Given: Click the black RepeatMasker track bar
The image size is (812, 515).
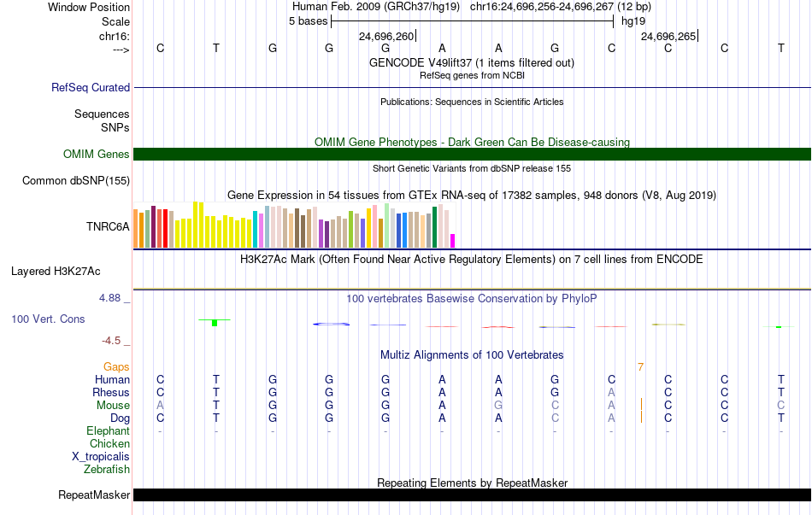Looking at the screenshot, I should (x=472, y=495).
